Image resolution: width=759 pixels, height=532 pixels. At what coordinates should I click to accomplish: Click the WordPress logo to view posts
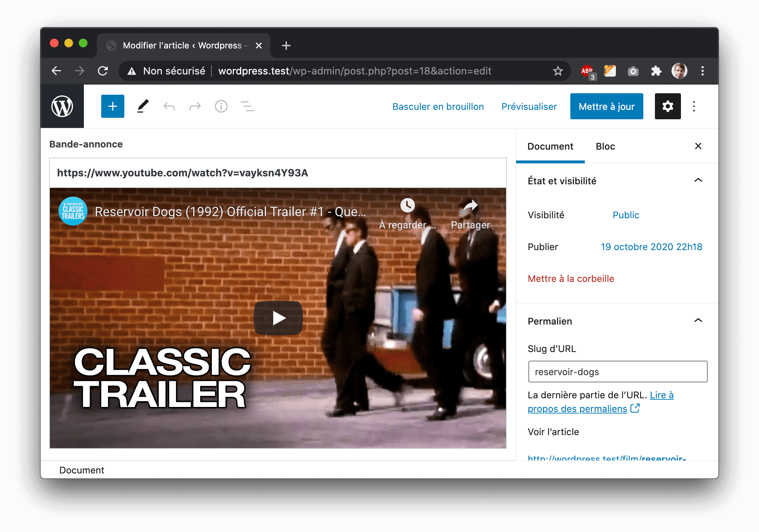pos(62,106)
